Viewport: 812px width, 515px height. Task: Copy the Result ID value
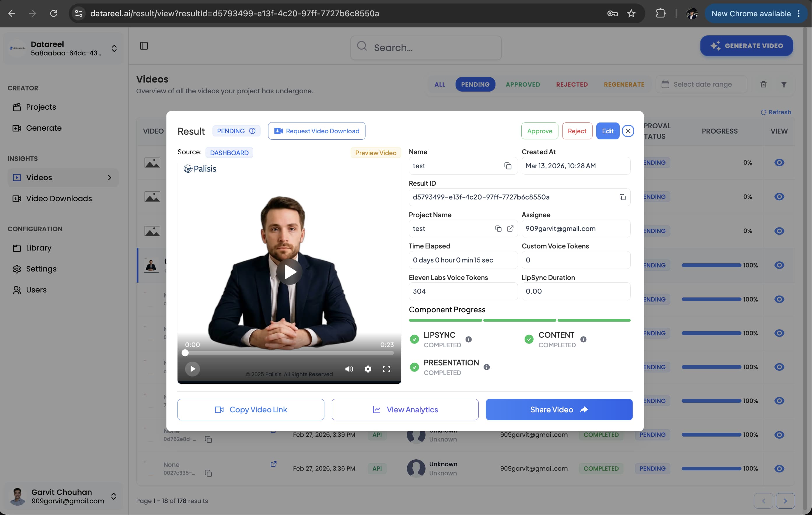(x=623, y=197)
